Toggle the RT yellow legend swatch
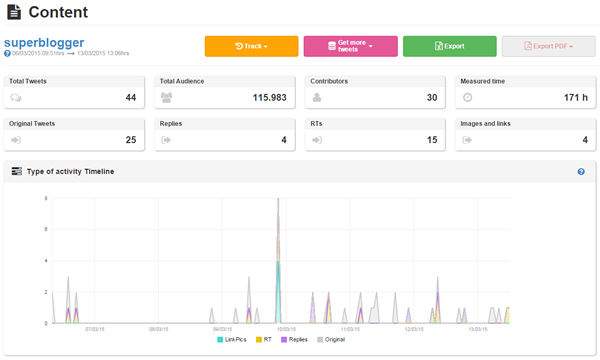The width and height of the screenshot is (600, 360). [x=259, y=340]
